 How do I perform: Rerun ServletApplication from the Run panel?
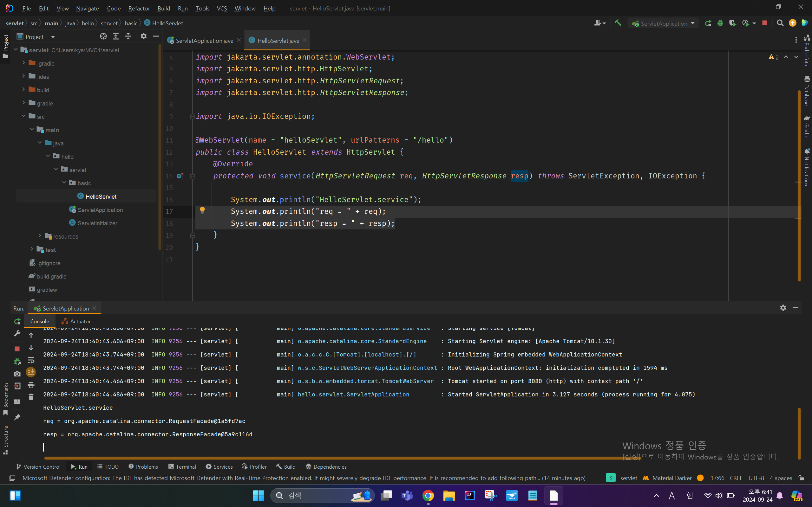pos(17,321)
